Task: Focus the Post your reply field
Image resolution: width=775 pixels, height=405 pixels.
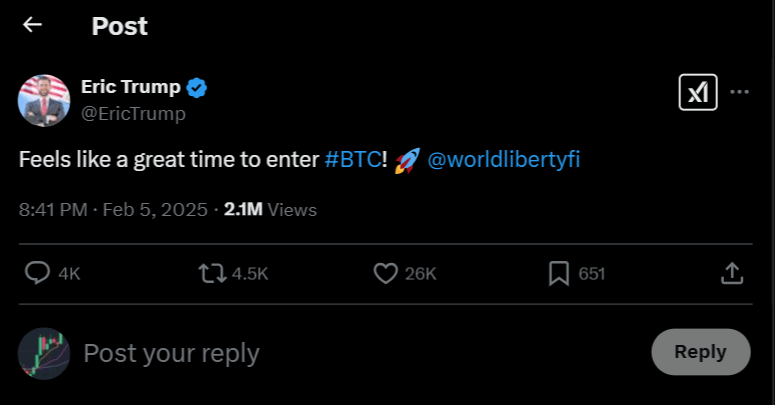Action: pos(300,353)
